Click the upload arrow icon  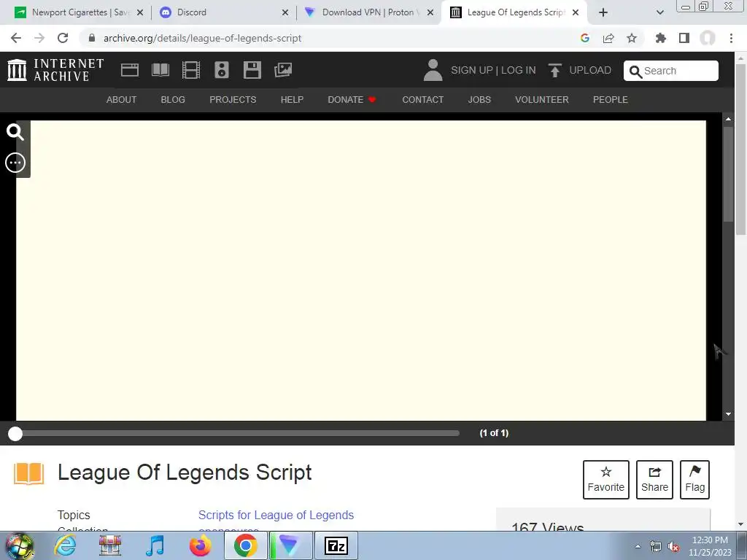click(554, 70)
